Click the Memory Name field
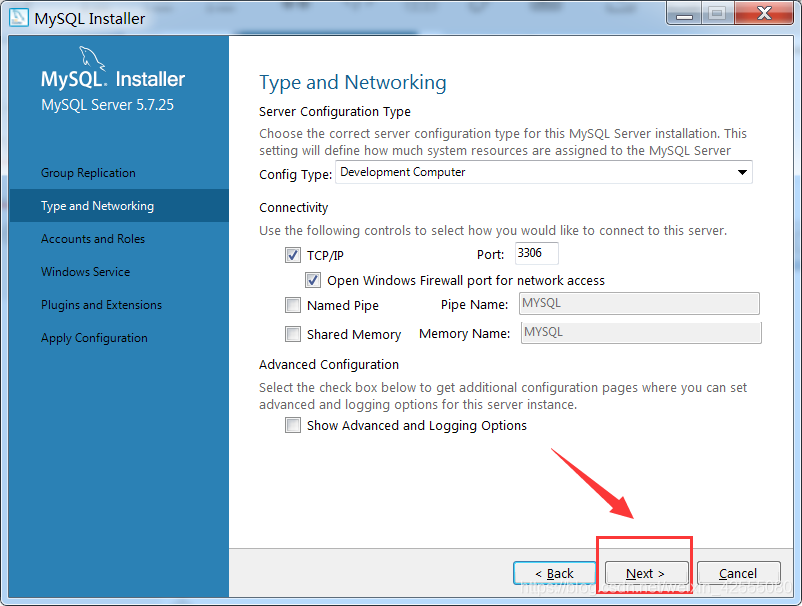 point(641,333)
